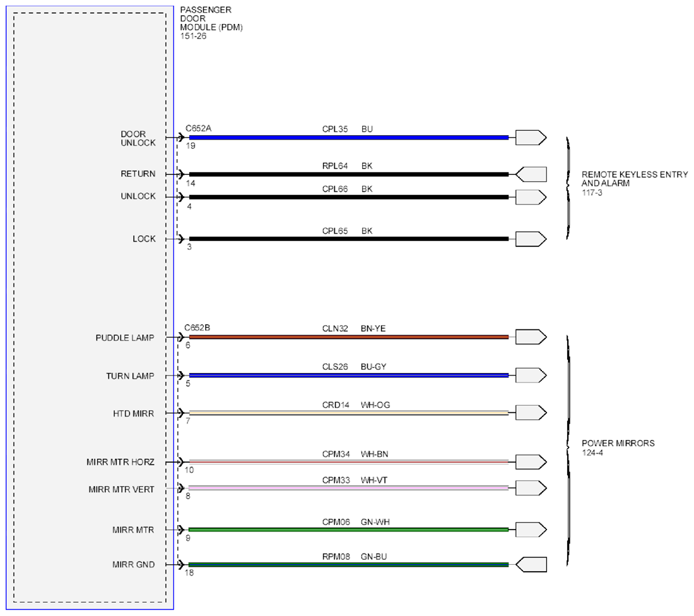This screenshot has height=616, width=694.
Task: Select the RETURN pin label
Action: click(x=138, y=174)
